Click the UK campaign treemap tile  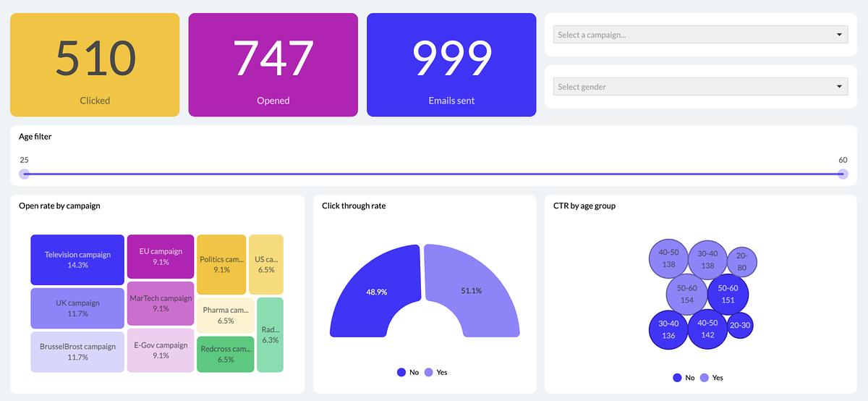click(x=77, y=308)
